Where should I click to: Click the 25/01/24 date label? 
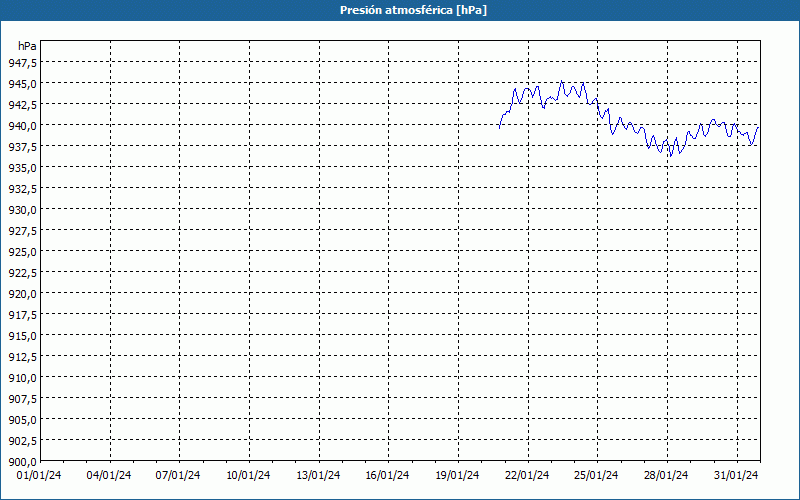pos(596,475)
